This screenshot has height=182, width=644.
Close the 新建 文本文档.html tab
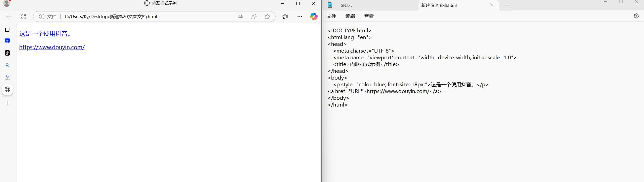pyautogui.click(x=492, y=5)
